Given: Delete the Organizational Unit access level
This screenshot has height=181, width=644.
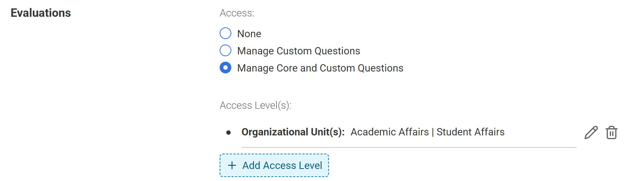Looking at the screenshot, I should 611,132.
